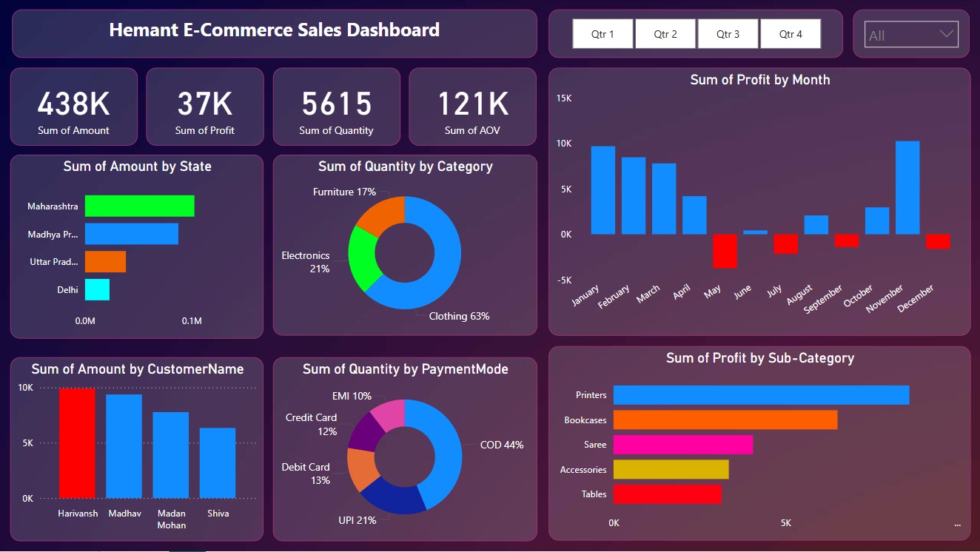
Task: Activate the Qtr 2 quarter filter
Action: click(x=665, y=33)
